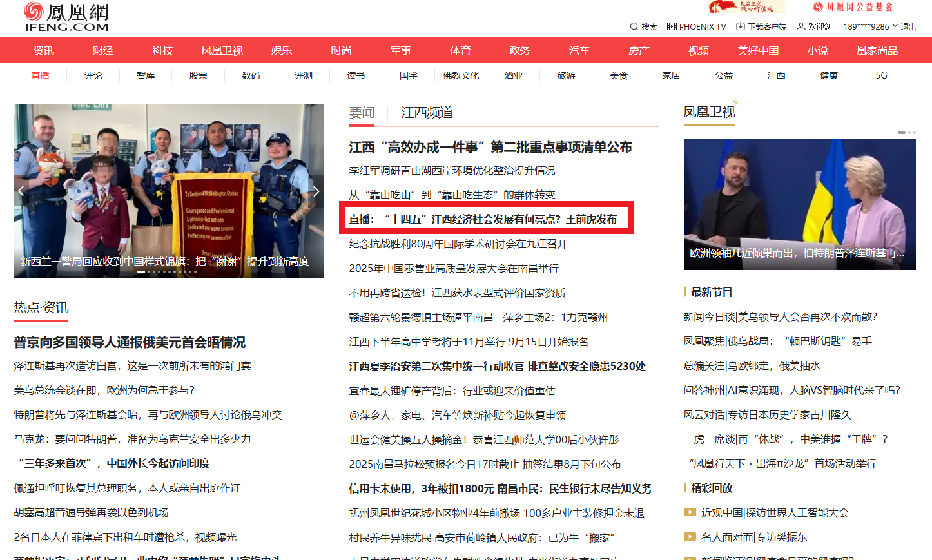
Task: Open 新西兰一警局回应收到中国样式锦旗 caption
Action: [164, 261]
